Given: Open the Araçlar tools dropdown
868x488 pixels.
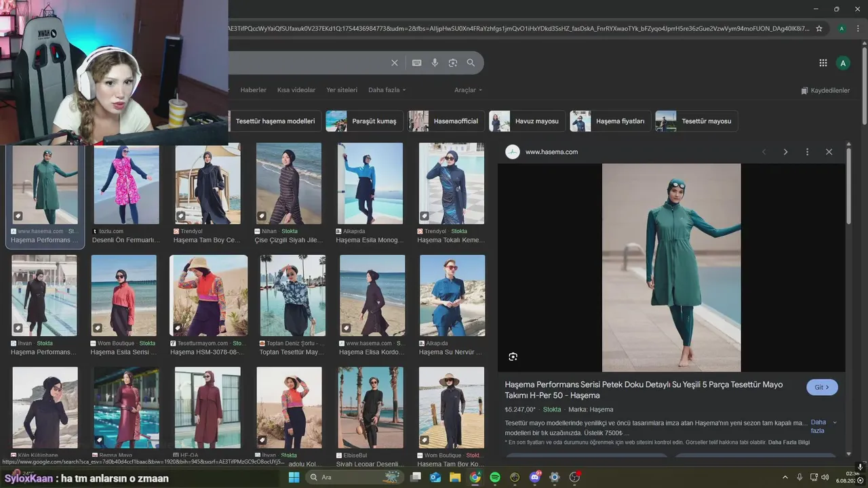Looking at the screenshot, I should [x=469, y=90].
